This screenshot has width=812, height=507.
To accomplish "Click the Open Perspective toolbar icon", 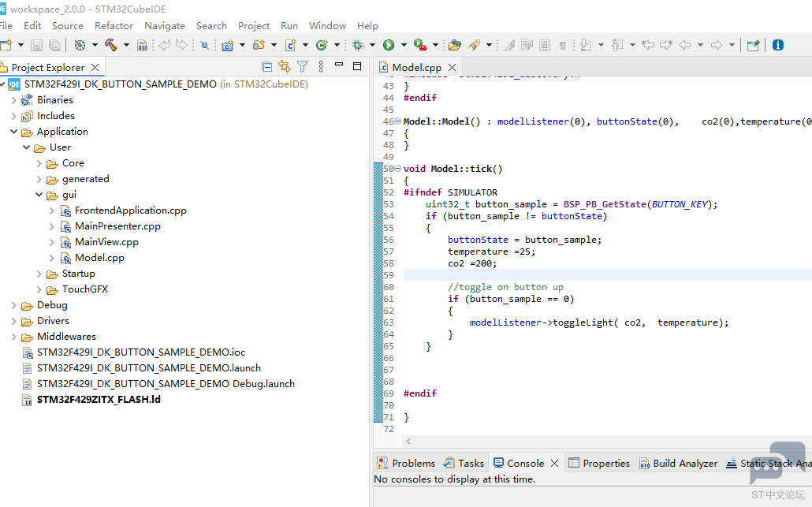I will [x=753, y=45].
